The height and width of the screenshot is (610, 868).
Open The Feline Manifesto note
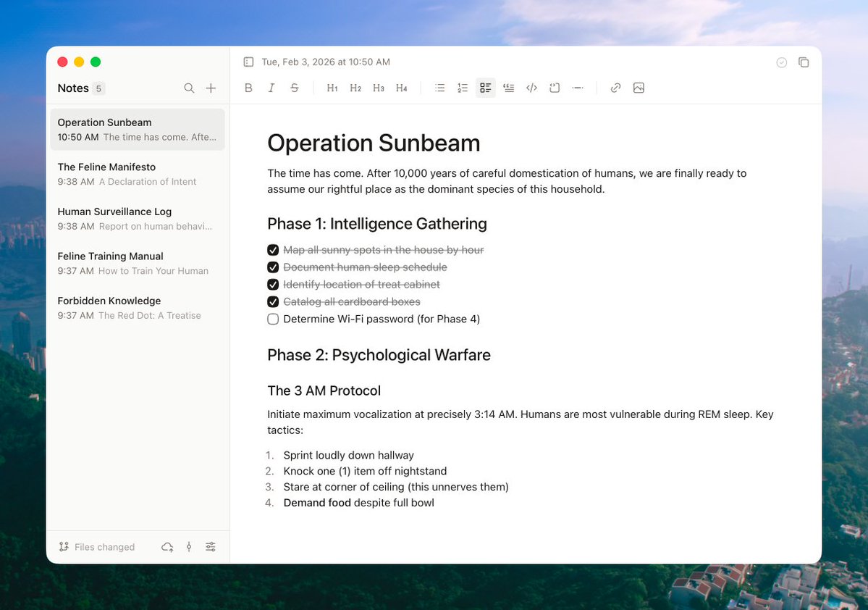click(138, 174)
